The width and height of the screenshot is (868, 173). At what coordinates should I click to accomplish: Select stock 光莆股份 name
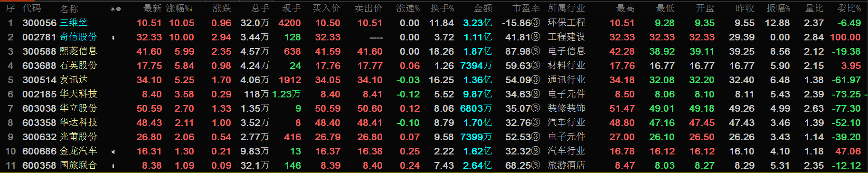[78, 136]
